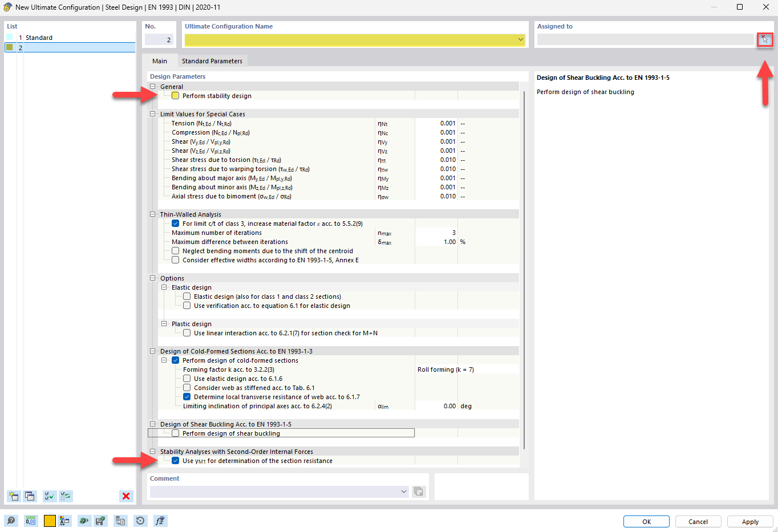Check Consider web as stiffened acc. to Tab. 6.1
Image resolution: width=778 pixels, height=532 pixels.
point(187,388)
